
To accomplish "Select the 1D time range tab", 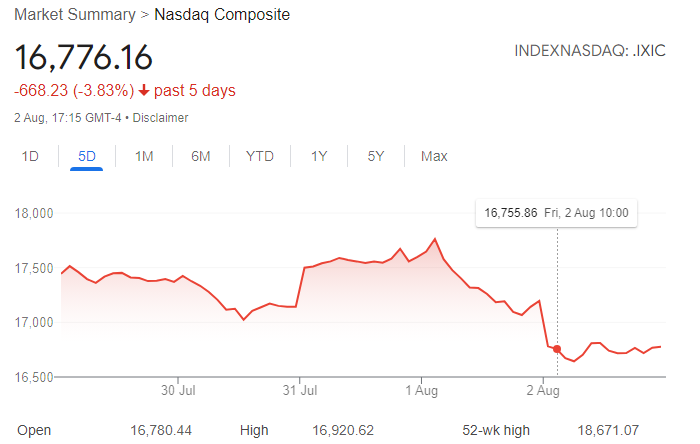I will [x=30, y=156].
